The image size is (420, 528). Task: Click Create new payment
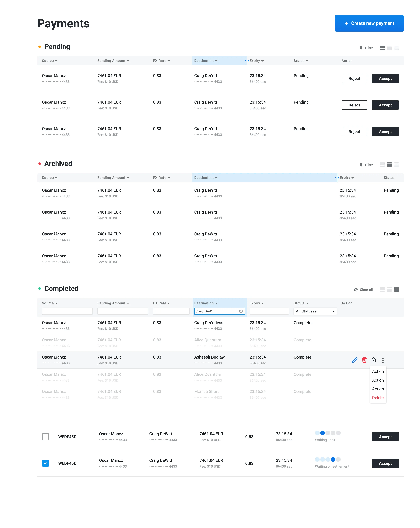pos(369,23)
